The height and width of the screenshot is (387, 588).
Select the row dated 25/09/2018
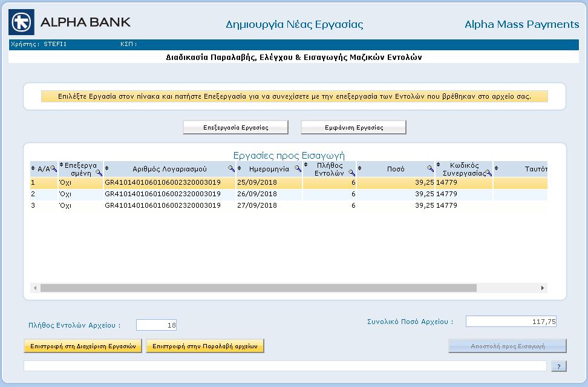point(289,183)
